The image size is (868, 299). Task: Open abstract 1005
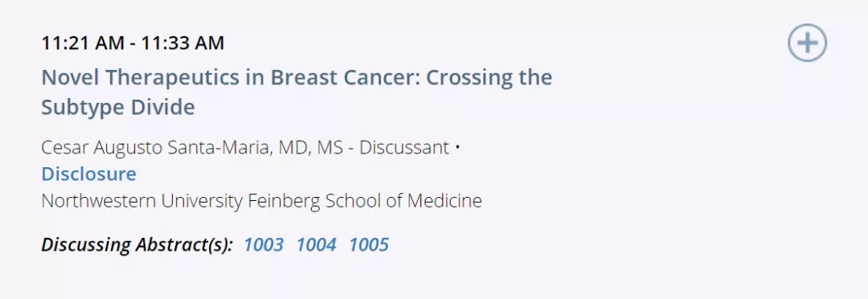[x=369, y=244]
